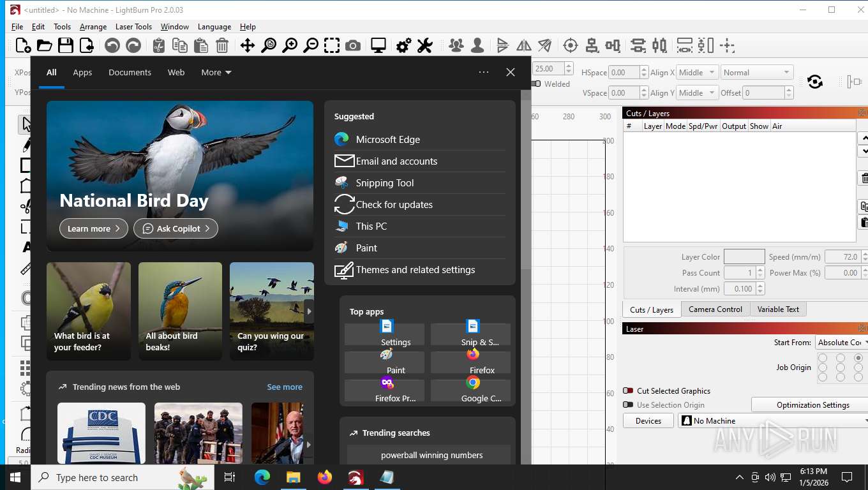Screen dimensions: 868x490
Task: Open a project with the folder icon
Action: (44, 45)
